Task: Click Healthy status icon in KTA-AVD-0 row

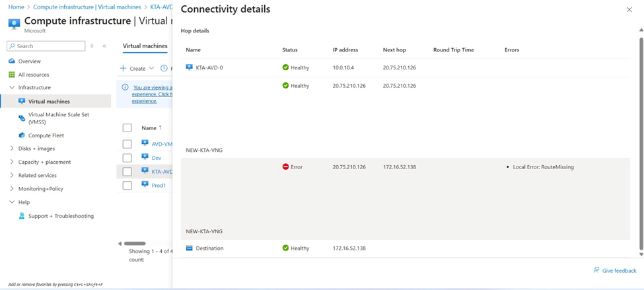Action: [x=285, y=67]
